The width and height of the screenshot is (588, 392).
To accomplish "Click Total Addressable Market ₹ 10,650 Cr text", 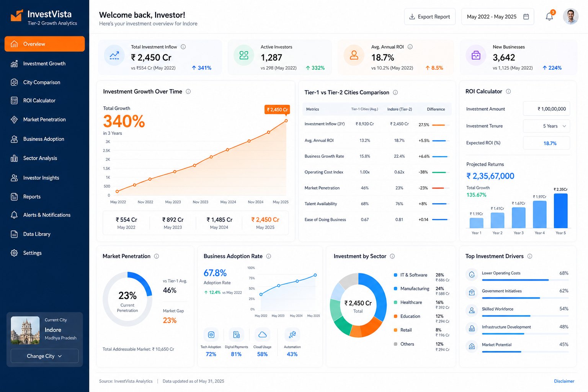I will coord(138,349).
